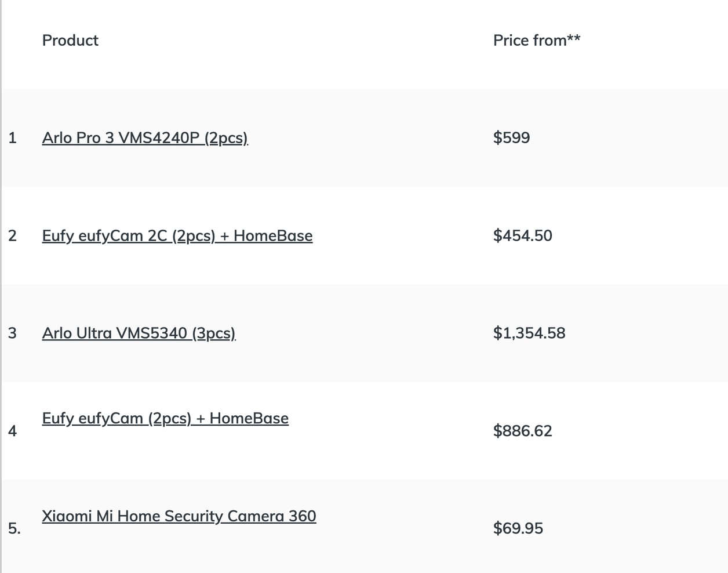This screenshot has height=573, width=728.
Task: Open the Arlo Pro 3 VMS4240P link
Action: (145, 138)
